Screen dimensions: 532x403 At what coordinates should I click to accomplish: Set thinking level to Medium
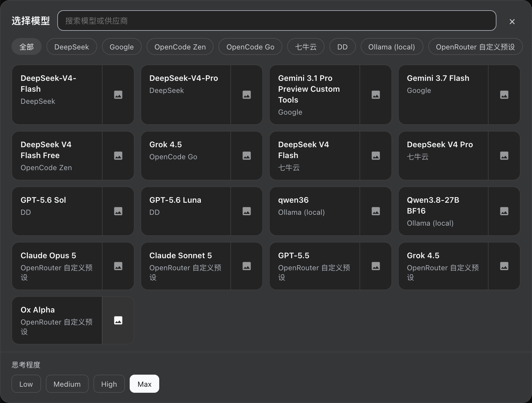67,384
